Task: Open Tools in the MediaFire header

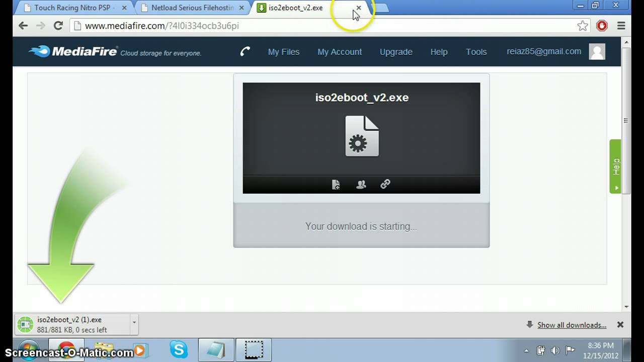Action: (476, 52)
